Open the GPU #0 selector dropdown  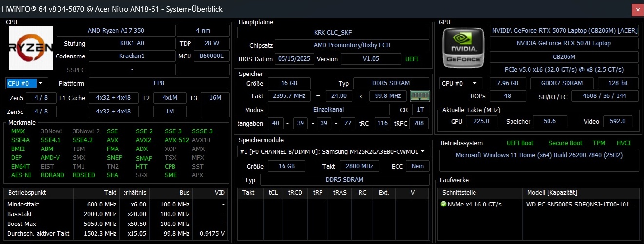(461, 83)
